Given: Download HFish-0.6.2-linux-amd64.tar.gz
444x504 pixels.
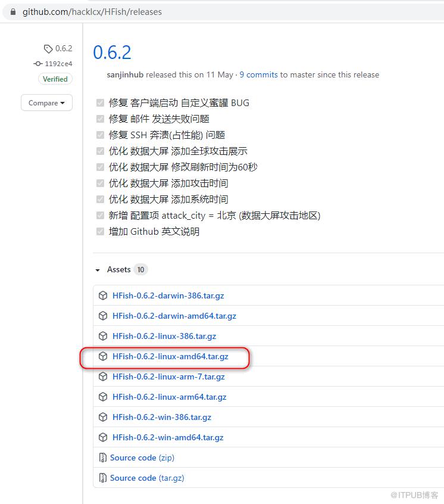Looking at the screenshot, I should pyautogui.click(x=170, y=356).
